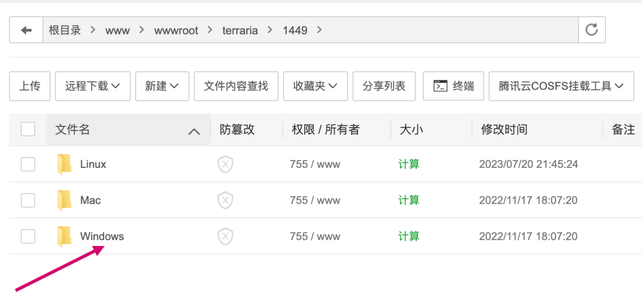Click the tamper-proof shield icon on Linux row
644x292 pixels.
click(x=225, y=164)
